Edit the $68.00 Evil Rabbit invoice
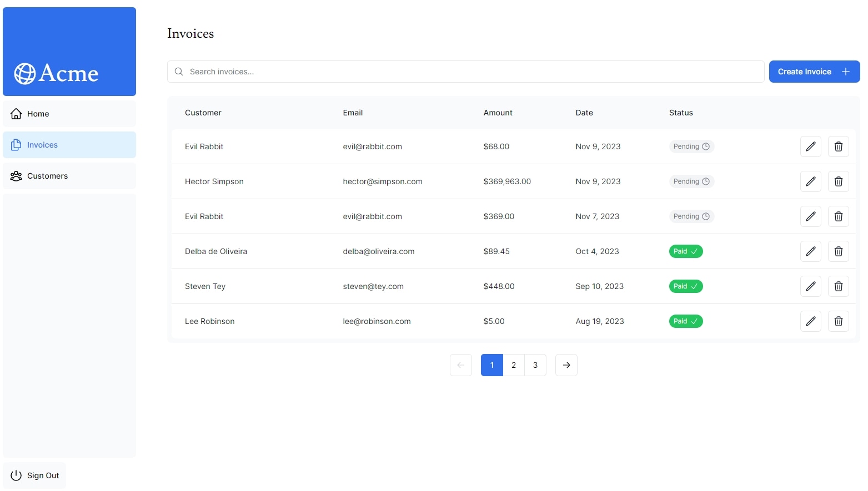This screenshot has width=868, height=491. click(x=811, y=146)
